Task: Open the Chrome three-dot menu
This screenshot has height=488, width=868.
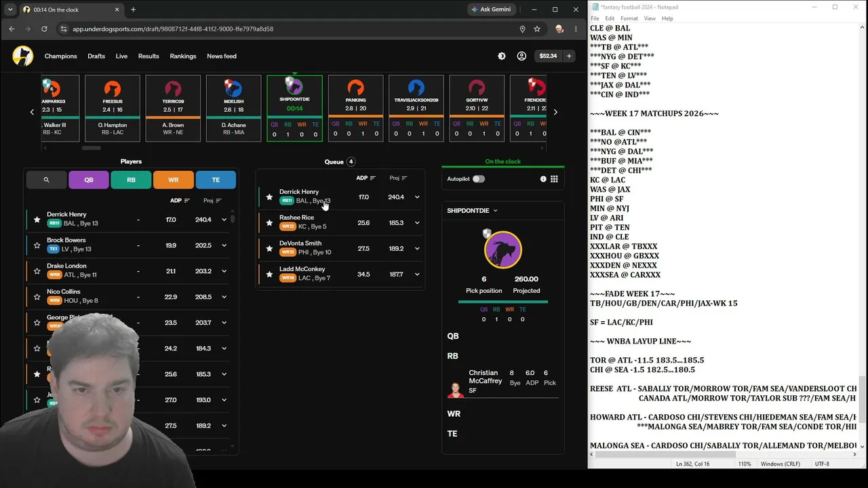Action: click(x=576, y=29)
